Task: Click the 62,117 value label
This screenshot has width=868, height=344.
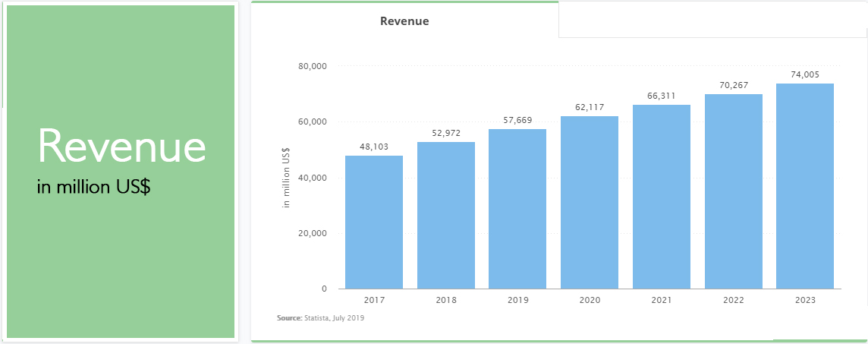Action: (590, 107)
